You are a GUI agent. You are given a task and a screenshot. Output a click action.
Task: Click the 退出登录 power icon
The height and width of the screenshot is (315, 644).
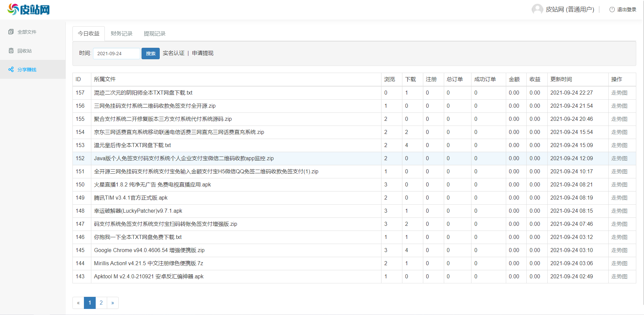[x=612, y=9]
